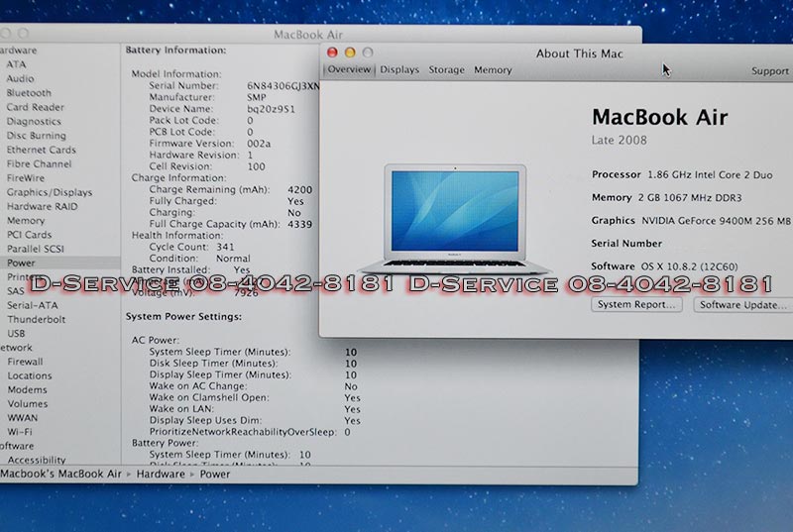The height and width of the screenshot is (532, 793).
Task: Click the Charge Remaining value 4200
Action: [300, 189]
